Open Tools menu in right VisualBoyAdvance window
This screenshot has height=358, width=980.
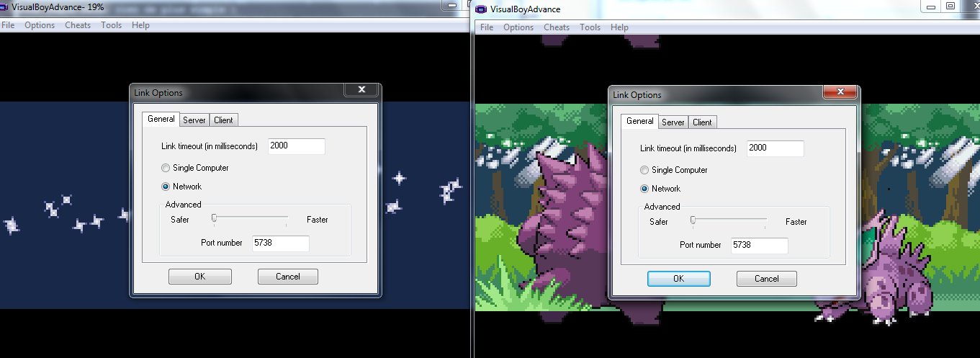tap(590, 27)
